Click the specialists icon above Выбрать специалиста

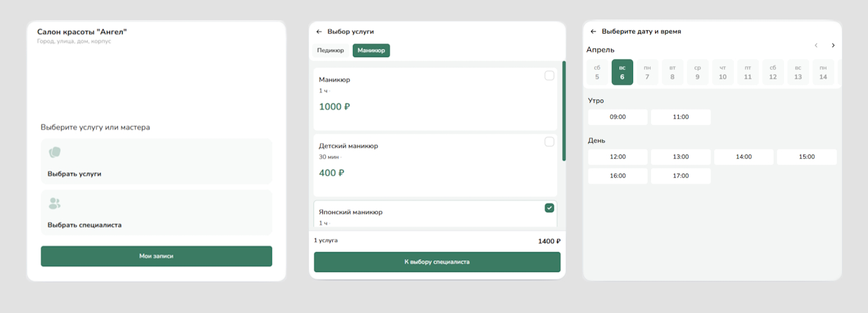point(54,203)
